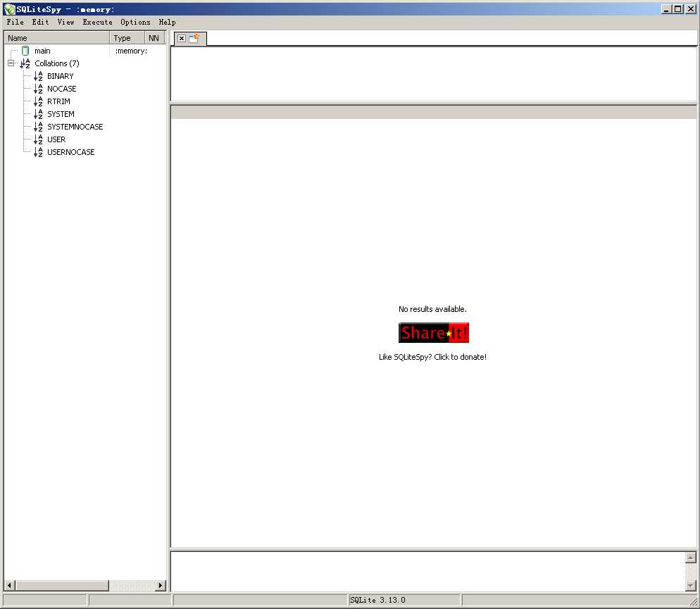
Task: Click the BINARY collation icon
Action: coord(39,76)
